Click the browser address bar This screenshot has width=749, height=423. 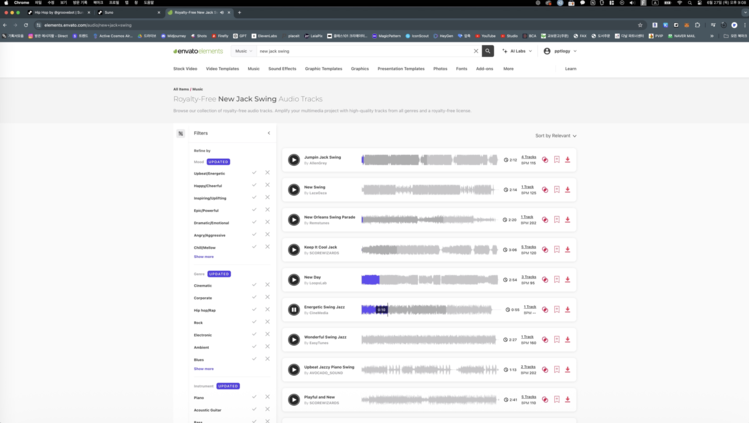point(334,25)
